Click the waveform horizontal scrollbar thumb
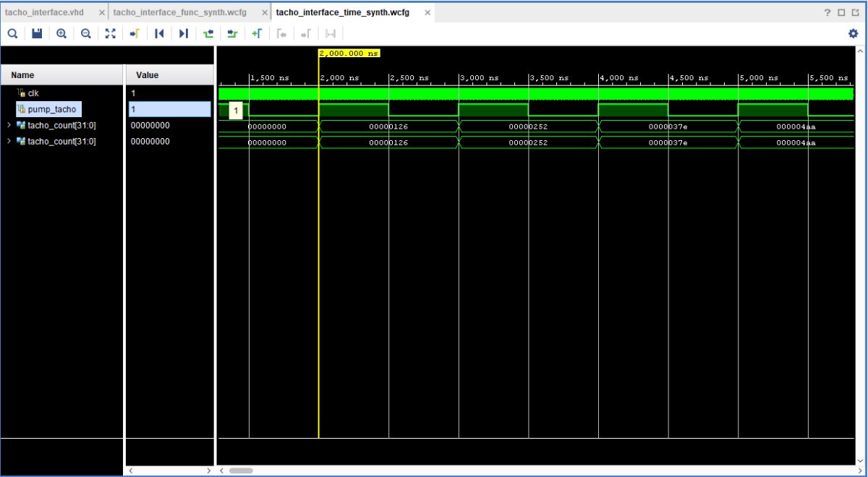The width and height of the screenshot is (868, 477). point(242,470)
